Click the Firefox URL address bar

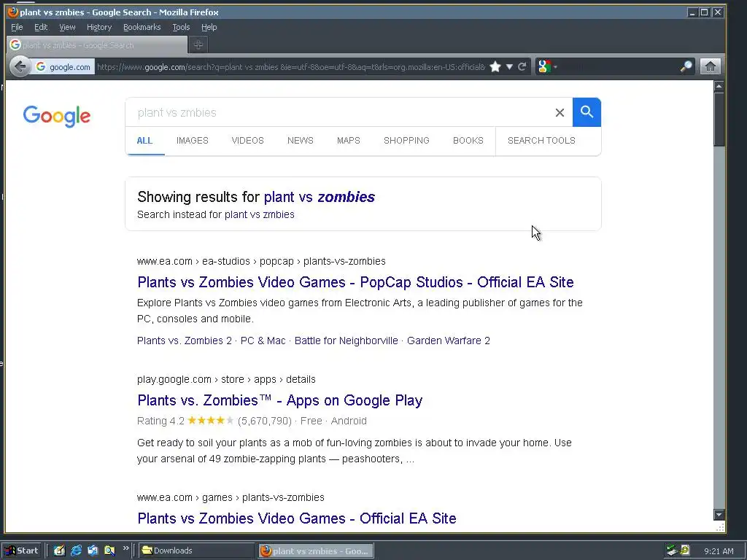click(290, 67)
